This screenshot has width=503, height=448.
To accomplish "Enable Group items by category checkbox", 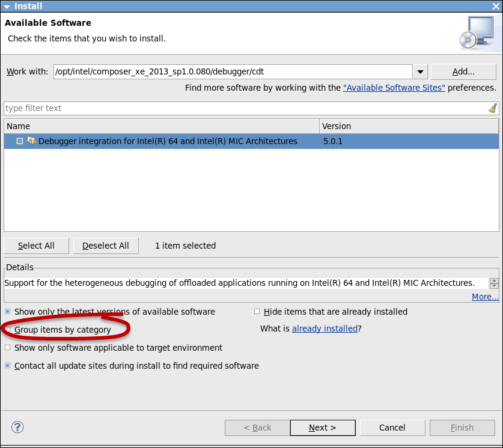I will pos(8,330).
